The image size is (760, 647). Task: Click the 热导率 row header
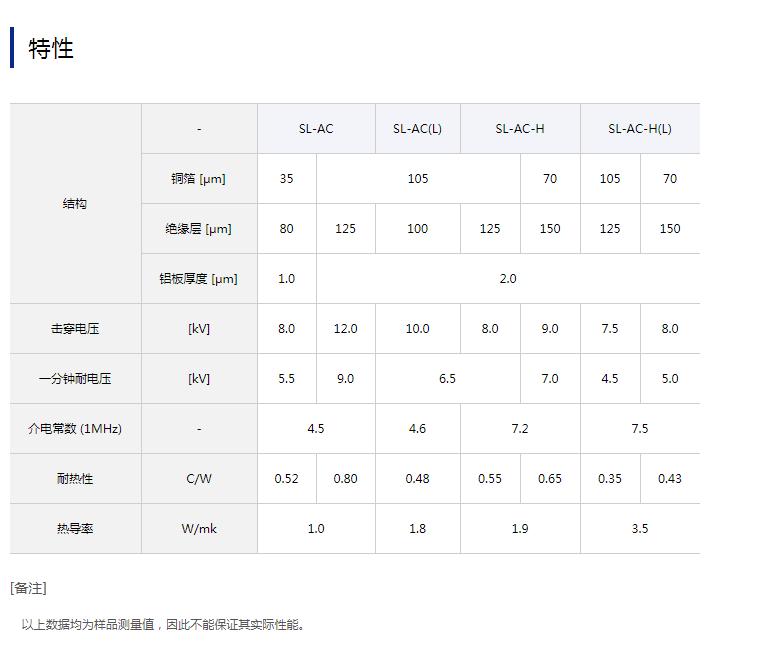[x=75, y=529]
